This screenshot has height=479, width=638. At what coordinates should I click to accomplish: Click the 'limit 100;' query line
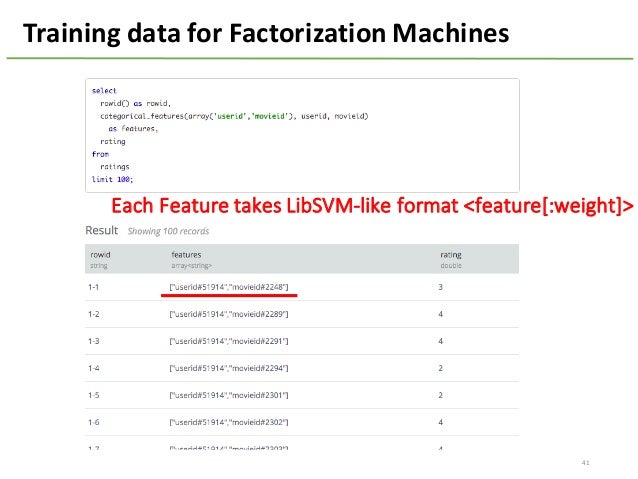click(x=112, y=179)
